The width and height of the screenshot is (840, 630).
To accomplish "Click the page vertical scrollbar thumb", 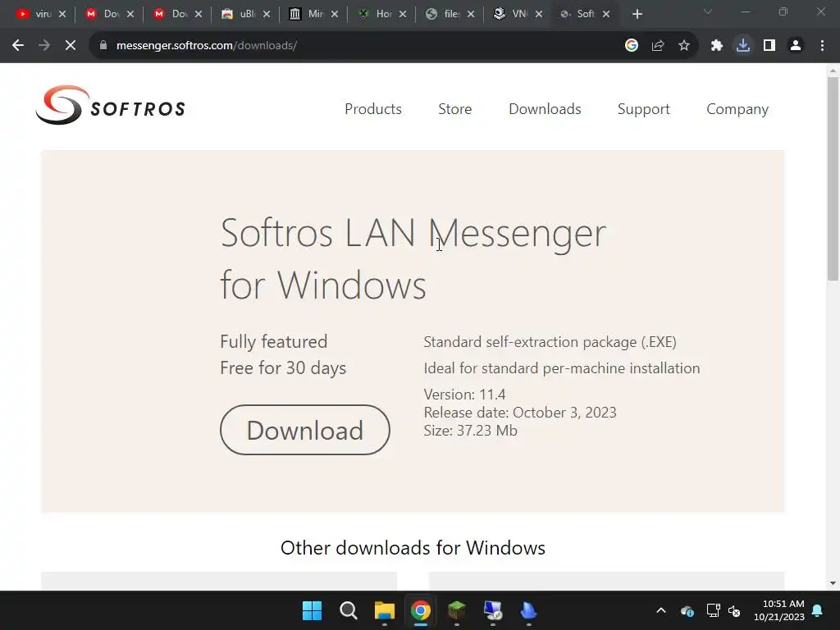I will [x=833, y=178].
